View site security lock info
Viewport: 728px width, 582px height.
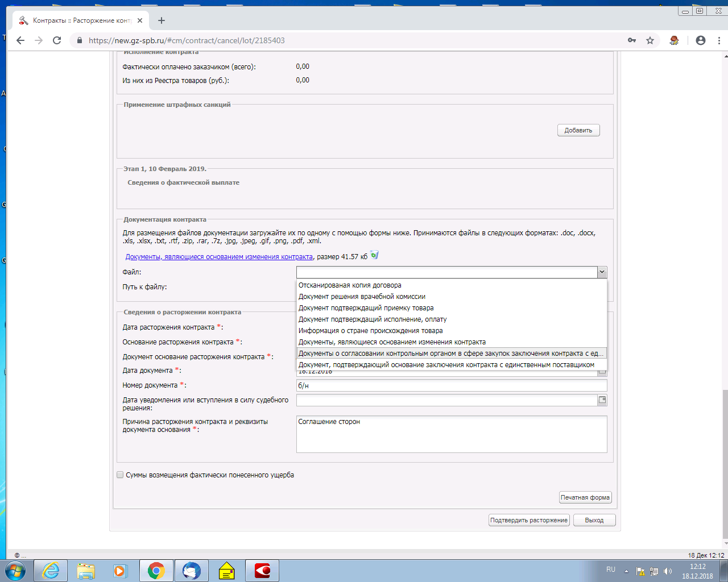pyautogui.click(x=79, y=40)
